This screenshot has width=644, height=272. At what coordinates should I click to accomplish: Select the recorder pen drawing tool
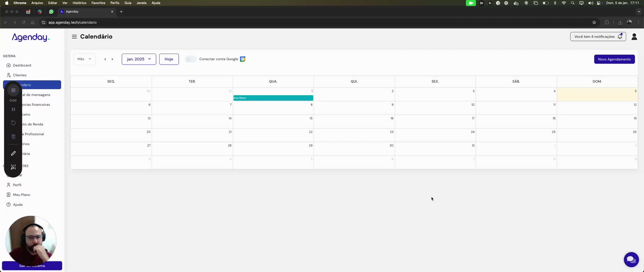pos(13,153)
